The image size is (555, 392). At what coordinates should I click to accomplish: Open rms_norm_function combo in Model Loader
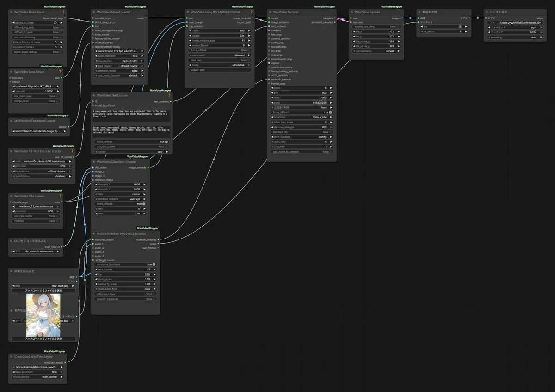pyautogui.click(x=120, y=75)
